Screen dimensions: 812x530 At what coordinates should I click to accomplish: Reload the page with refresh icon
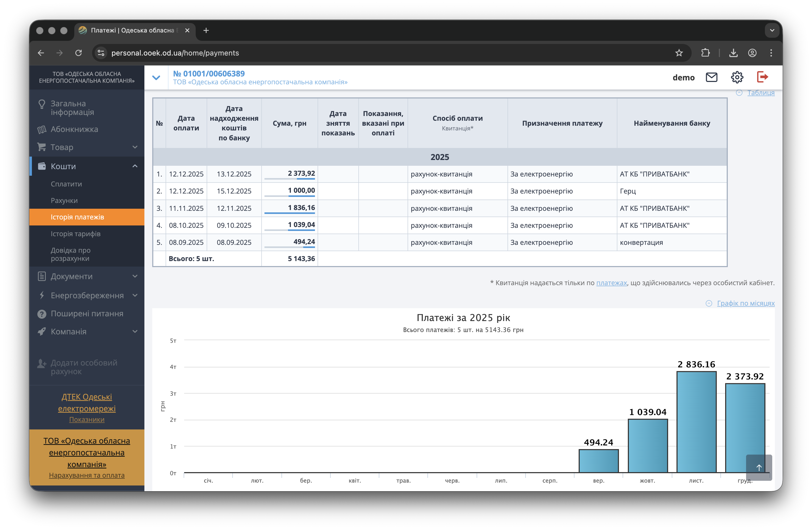coord(78,53)
